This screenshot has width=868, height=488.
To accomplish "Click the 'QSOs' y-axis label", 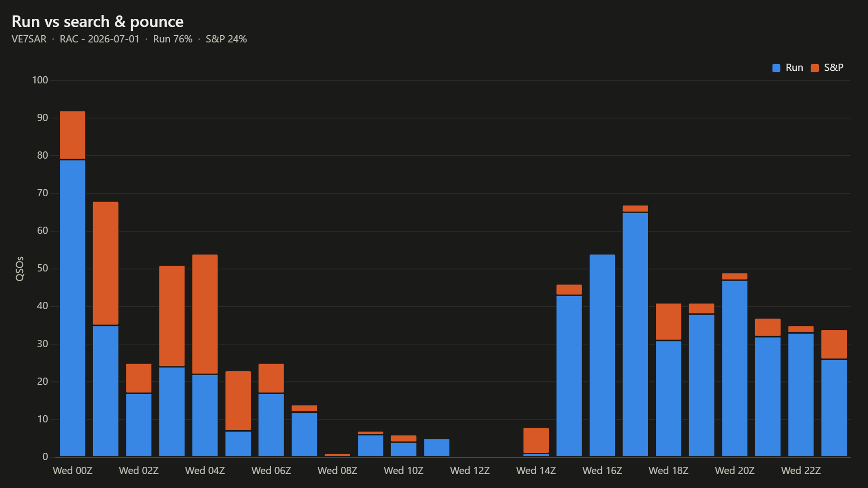I will 20,269.
